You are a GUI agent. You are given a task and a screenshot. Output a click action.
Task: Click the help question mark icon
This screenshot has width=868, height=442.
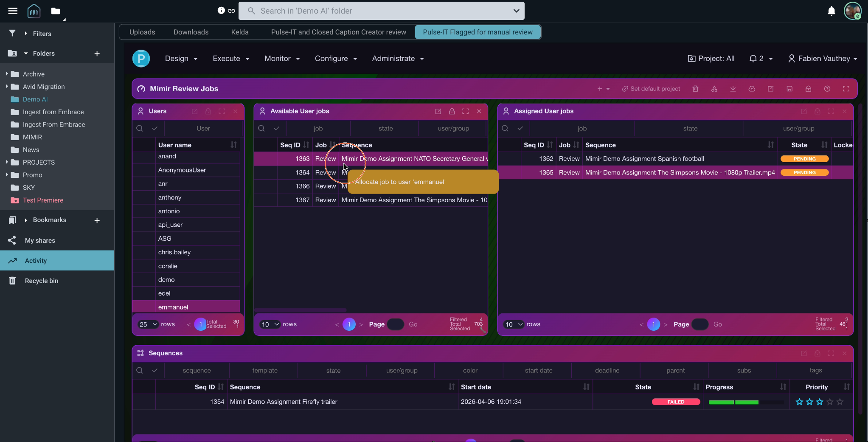click(x=827, y=89)
